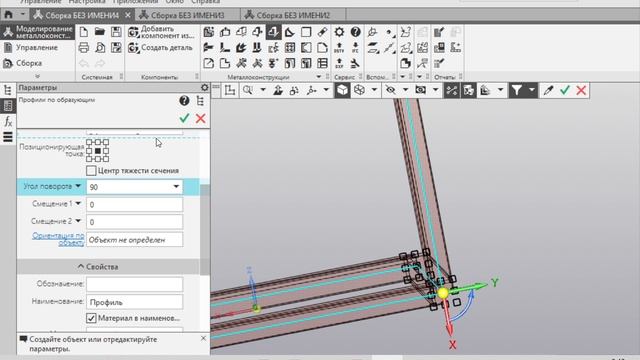Select the bottom-right point of the positioning grid
This screenshot has height=360, width=640.
coord(106,159)
